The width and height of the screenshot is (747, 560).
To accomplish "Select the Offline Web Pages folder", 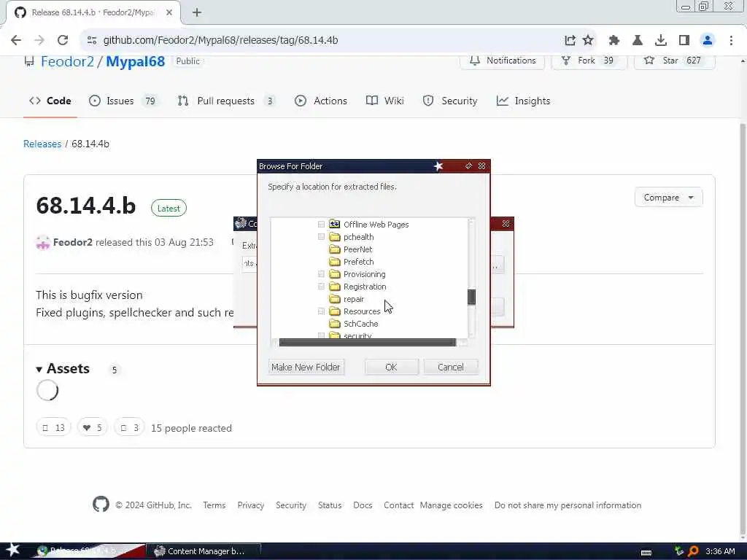I will coord(376,225).
